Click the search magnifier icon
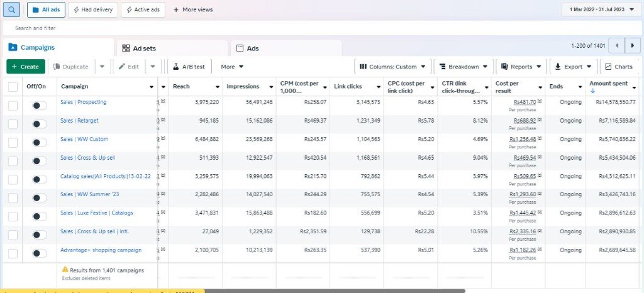644x293 pixels. [x=11, y=9]
